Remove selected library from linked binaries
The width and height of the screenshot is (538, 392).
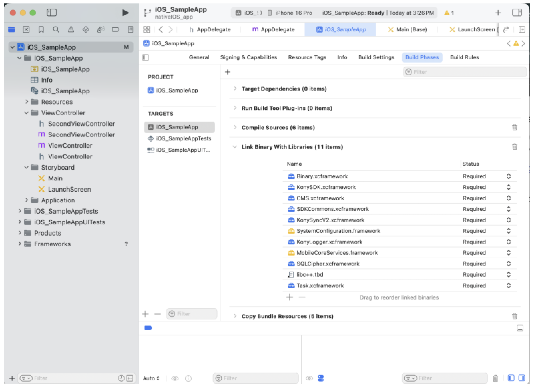click(x=302, y=297)
